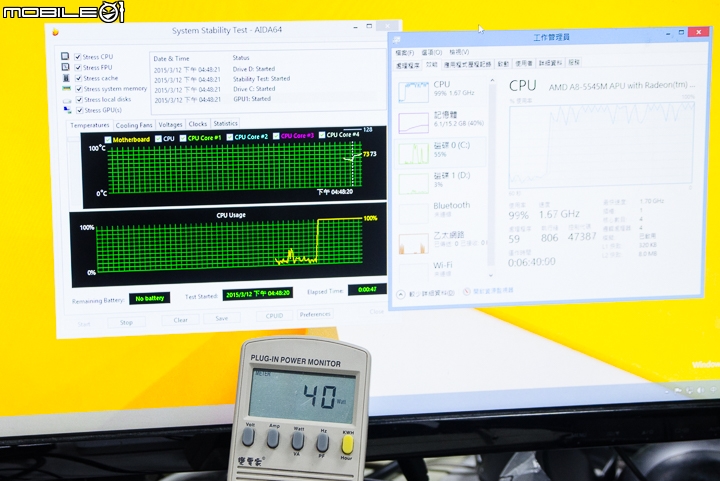Screen dimensions: 720x481
Task: Click the 開啟資源監視器 link in Task Manager
Action: coord(493,291)
